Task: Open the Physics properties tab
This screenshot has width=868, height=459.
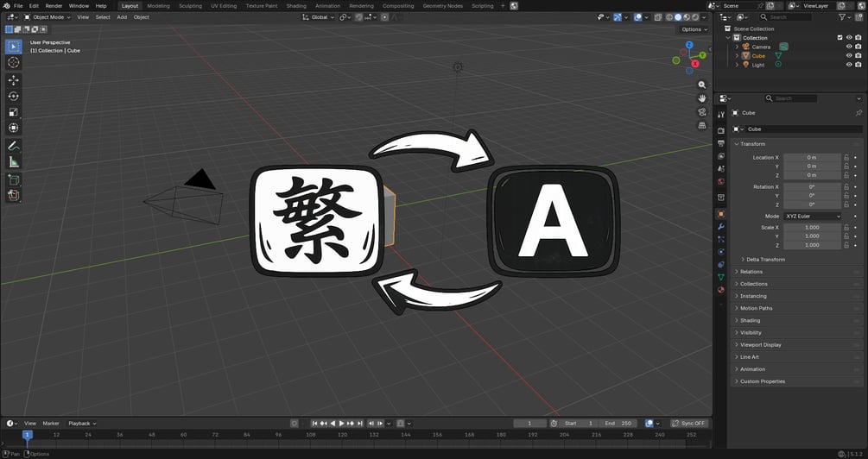Action: [721, 252]
